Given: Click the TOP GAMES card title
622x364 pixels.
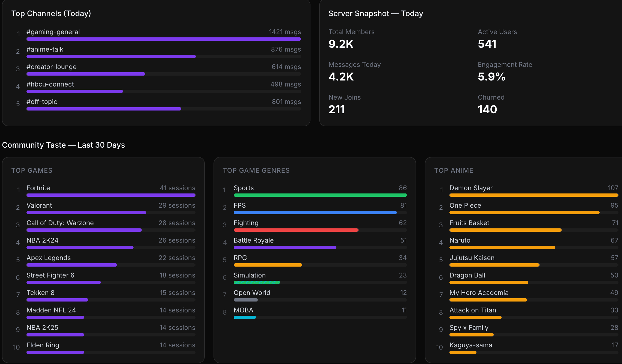Looking at the screenshot, I should [32, 171].
